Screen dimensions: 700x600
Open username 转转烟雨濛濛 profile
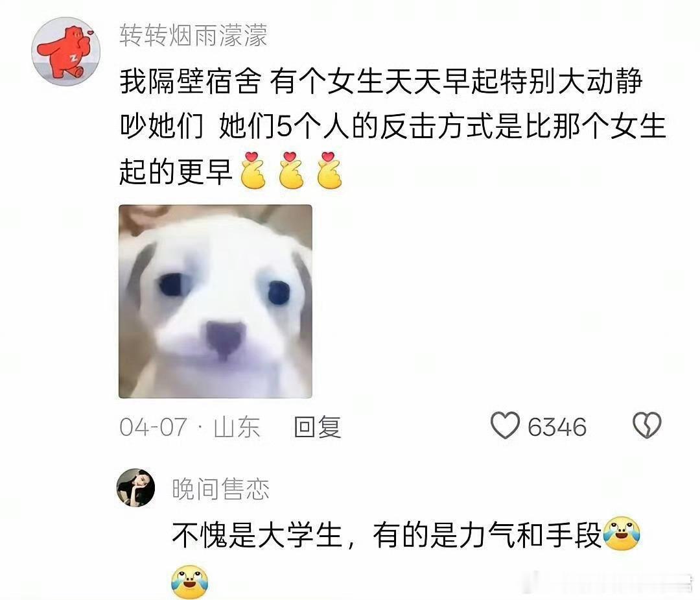pos(193,35)
